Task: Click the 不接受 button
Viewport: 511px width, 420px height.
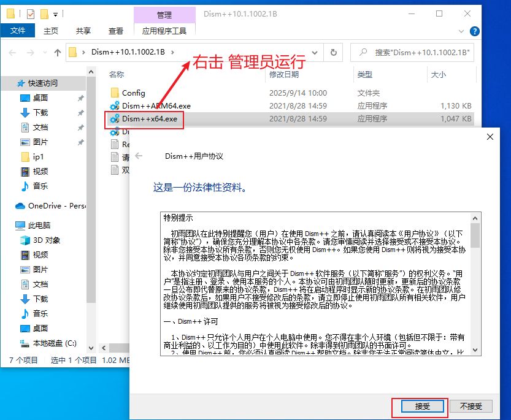Action: click(x=471, y=406)
